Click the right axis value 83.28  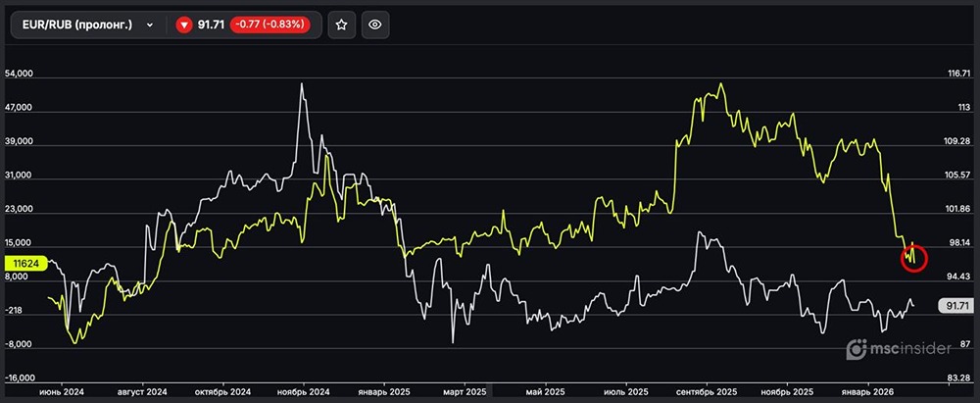[x=959, y=378]
